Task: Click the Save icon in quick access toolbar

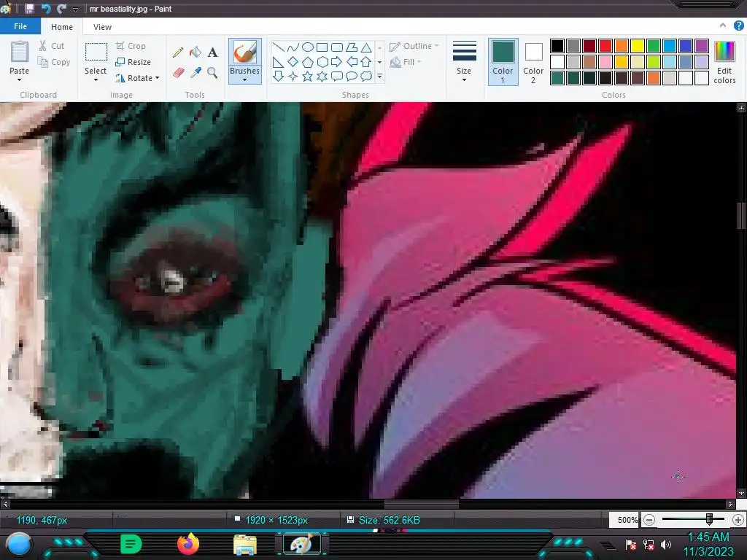Action: (x=29, y=9)
